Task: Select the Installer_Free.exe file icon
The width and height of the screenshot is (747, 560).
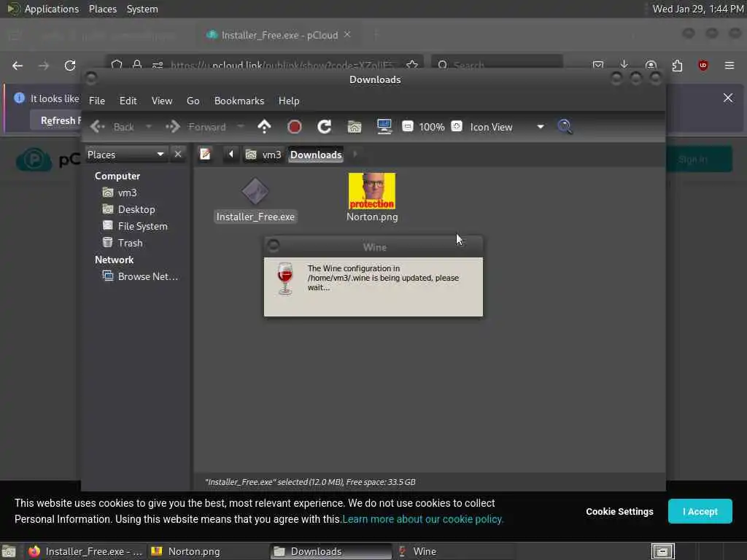Action: (x=255, y=192)
